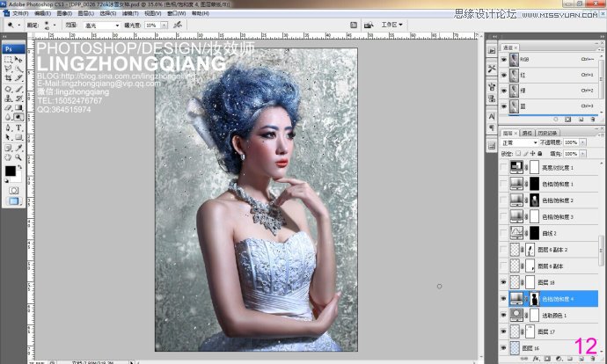Toggle Quick Mask mode button

click(x=13, y=190)
